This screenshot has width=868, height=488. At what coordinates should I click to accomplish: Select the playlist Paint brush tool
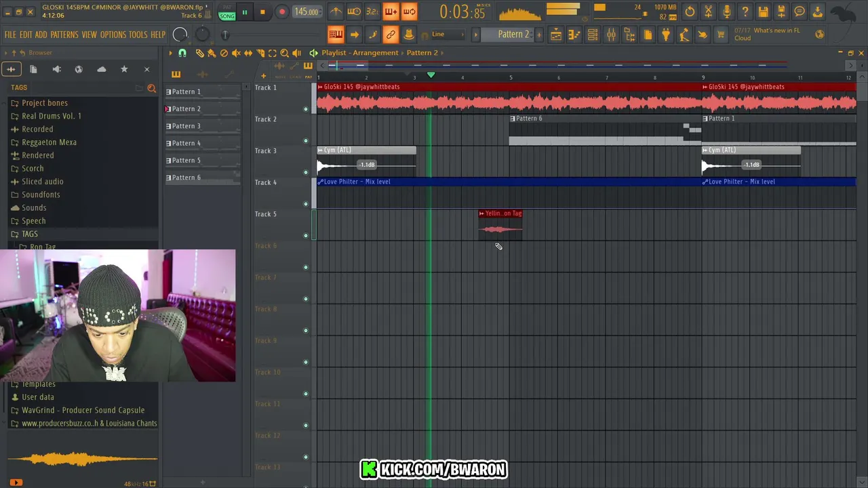[x=212, y=53]
